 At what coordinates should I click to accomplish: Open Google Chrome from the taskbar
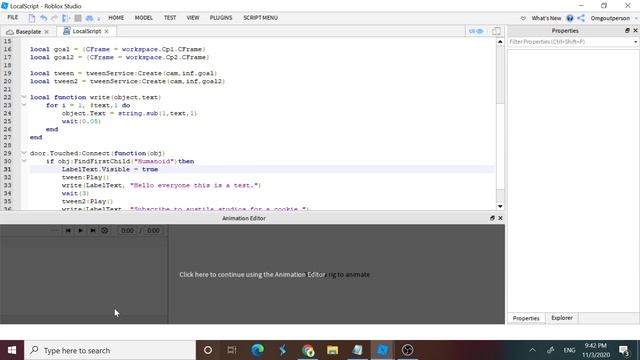(308, 350)
